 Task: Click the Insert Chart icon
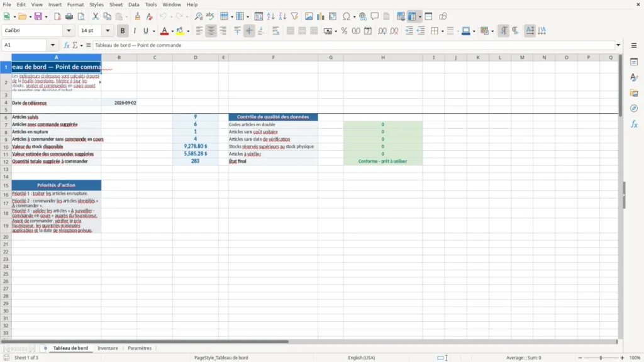point(321,16)
